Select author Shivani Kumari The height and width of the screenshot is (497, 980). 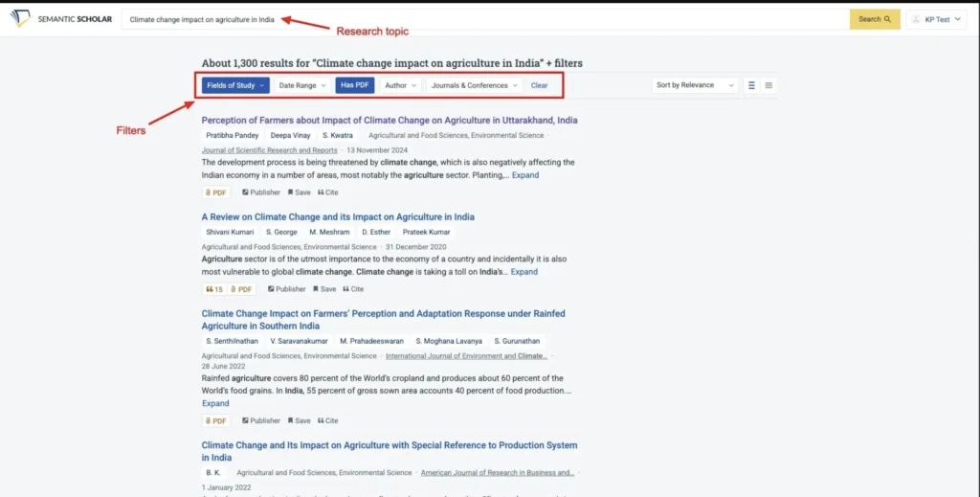[x=230, y=232]
